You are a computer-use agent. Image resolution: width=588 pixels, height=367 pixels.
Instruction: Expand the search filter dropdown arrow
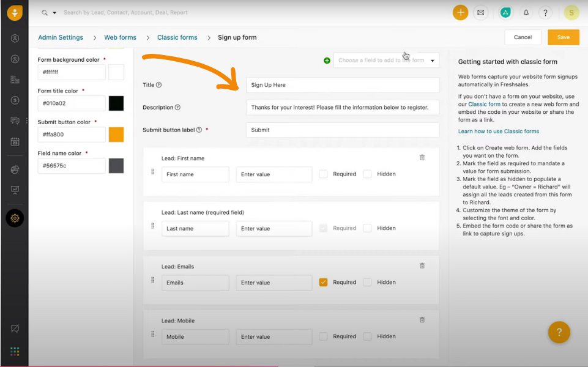tap(54, 13)
